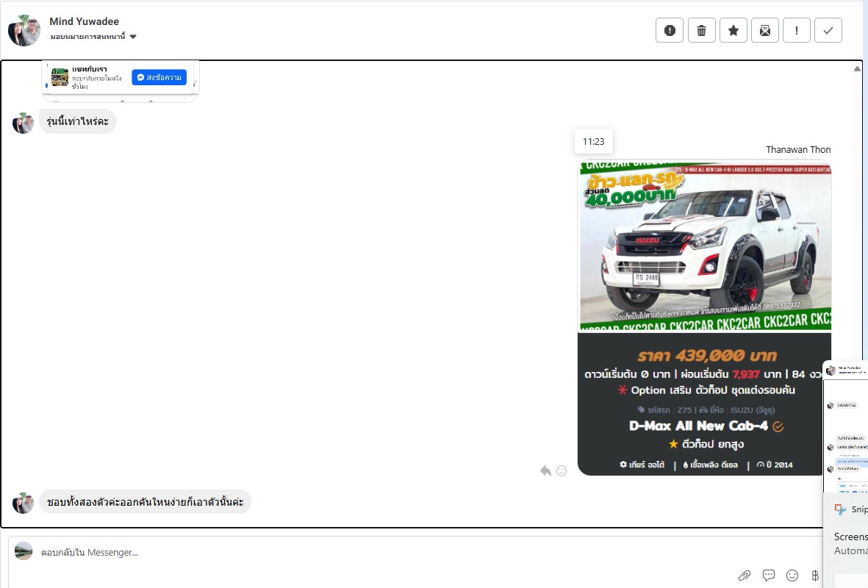Screen dimensions: 868x588
Task: Open Mind Yuwadee profile name
Action: 84,21
